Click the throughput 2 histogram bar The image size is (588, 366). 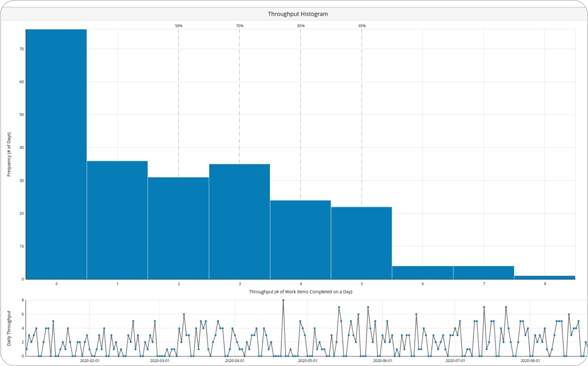178,228
